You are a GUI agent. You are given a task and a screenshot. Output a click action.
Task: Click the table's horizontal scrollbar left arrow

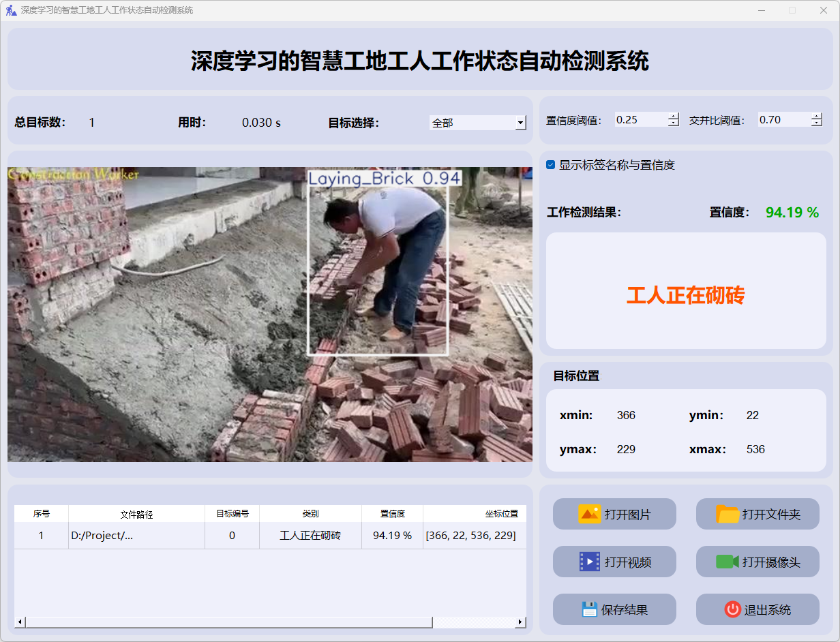coord(20,622)
